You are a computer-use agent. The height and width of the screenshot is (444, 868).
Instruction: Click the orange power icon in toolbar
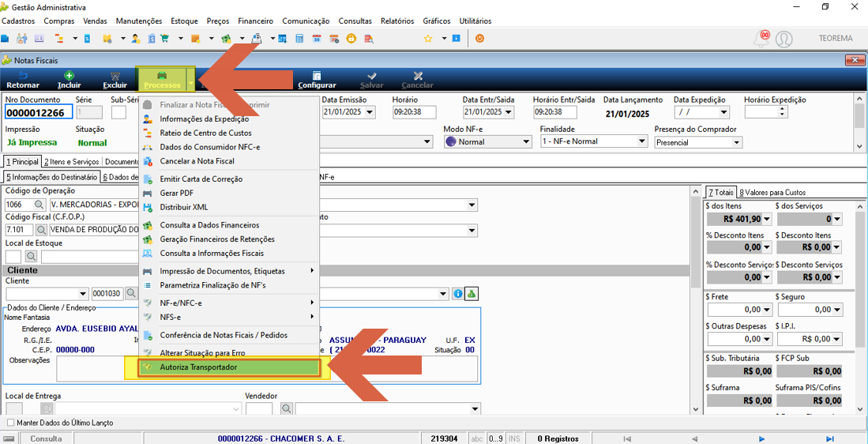tap(480, 39)
